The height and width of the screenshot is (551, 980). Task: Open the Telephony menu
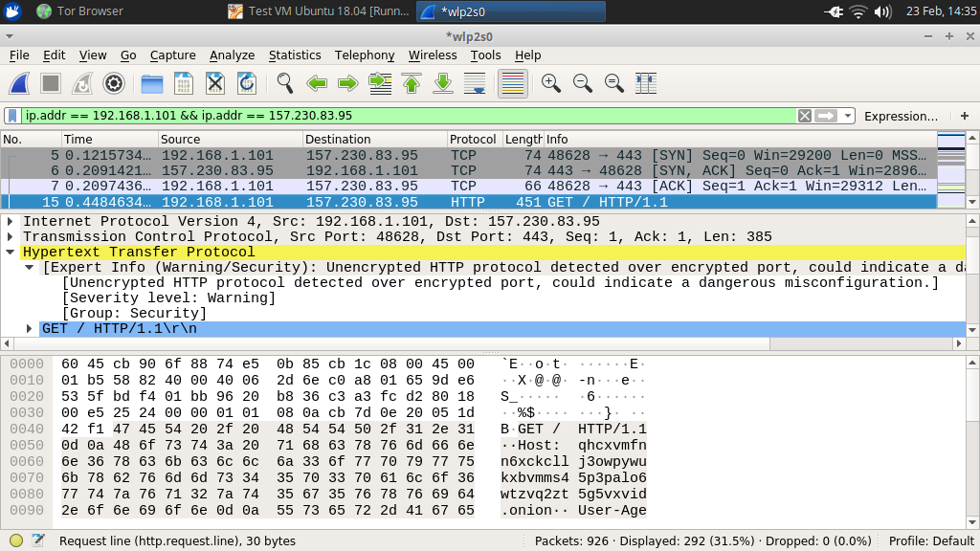tap(365, 55)
